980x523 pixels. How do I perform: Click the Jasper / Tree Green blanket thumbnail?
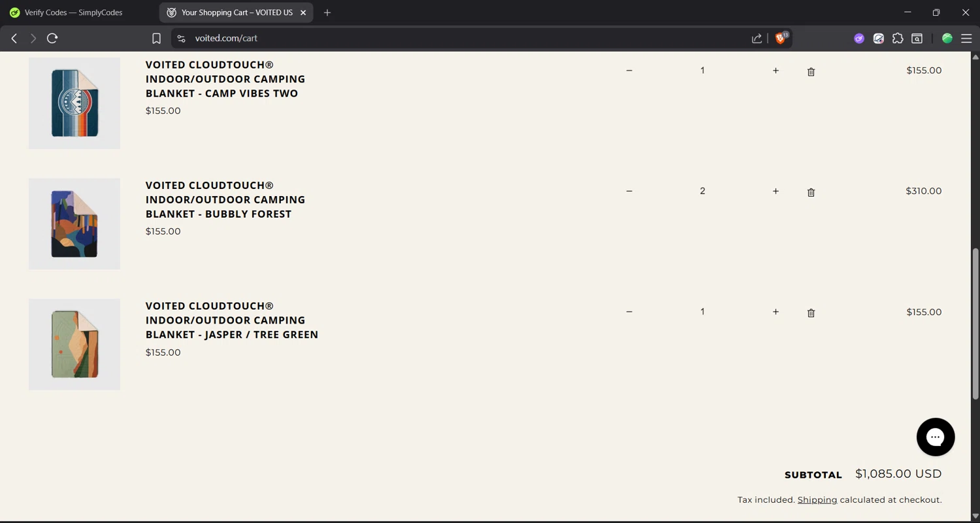click(74, 345)
